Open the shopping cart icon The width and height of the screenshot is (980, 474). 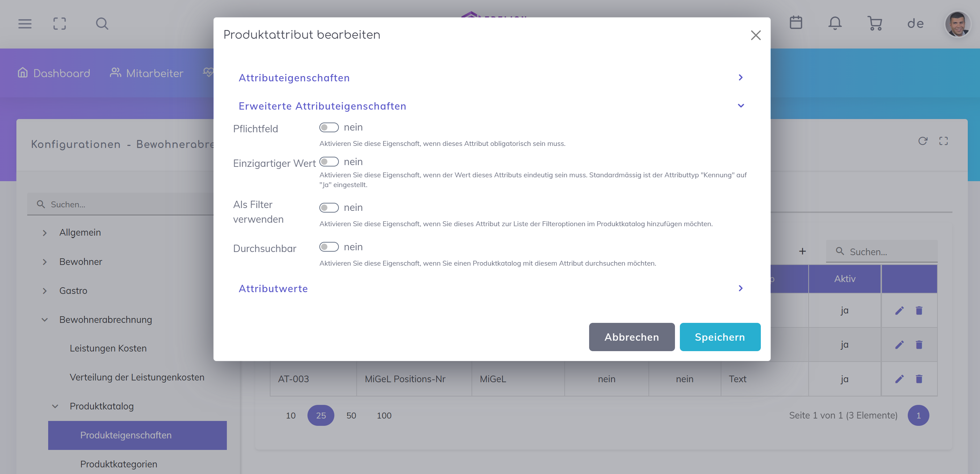(x=874, y=23)
